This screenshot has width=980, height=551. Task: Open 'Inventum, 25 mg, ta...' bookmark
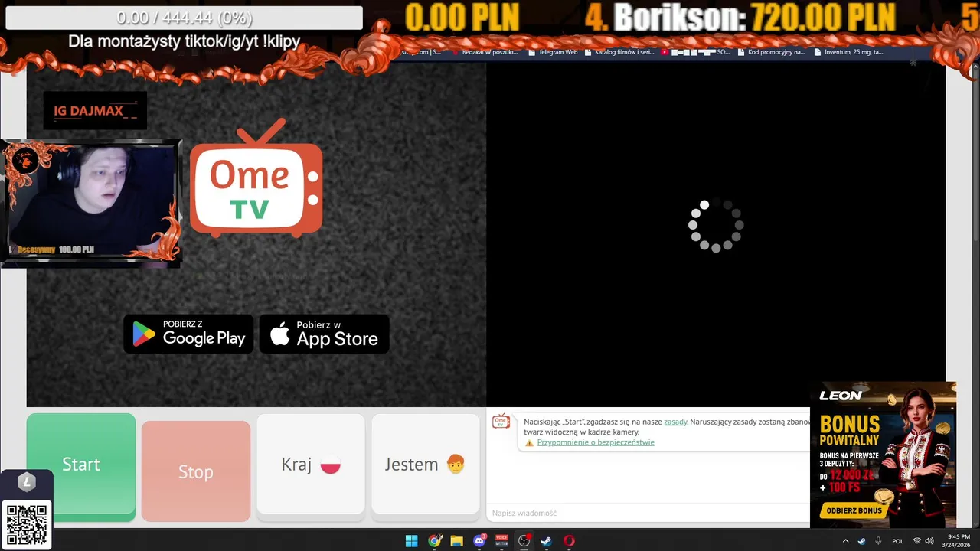pyautogui.click(x=848, y=52)
